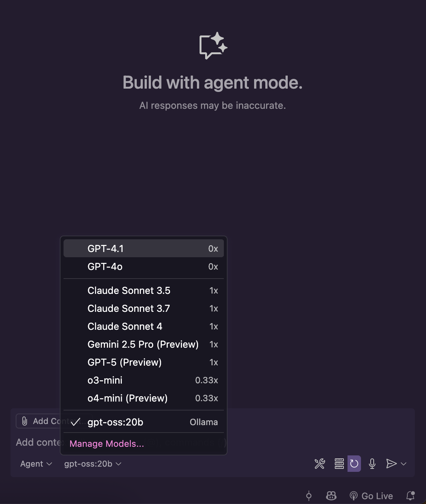Click the Add Context paperclip icon

[x=25, y=421]
